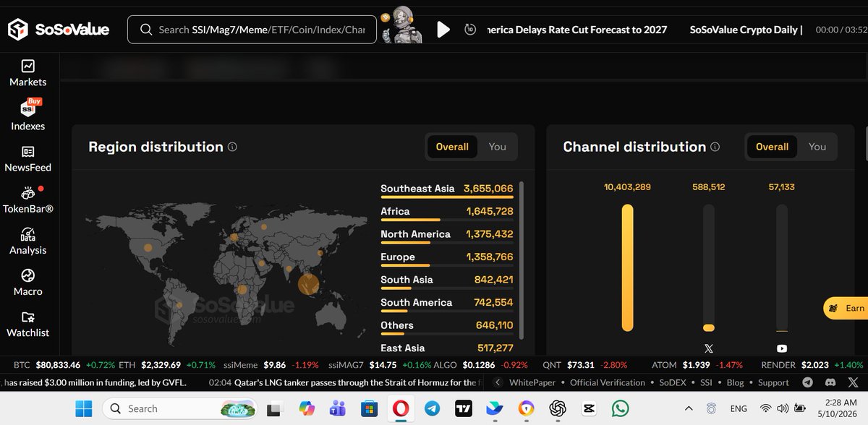
Task: Open TokenBar in the sidebar
Action: (27, 200)
